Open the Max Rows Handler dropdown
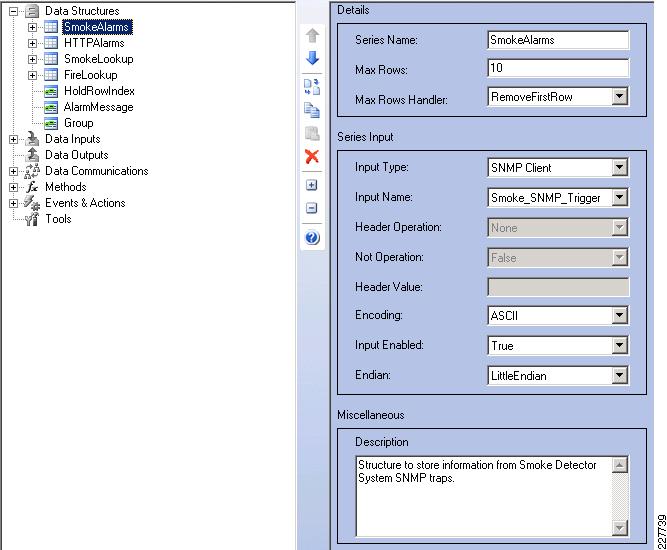667x550 pixels. 620,97
